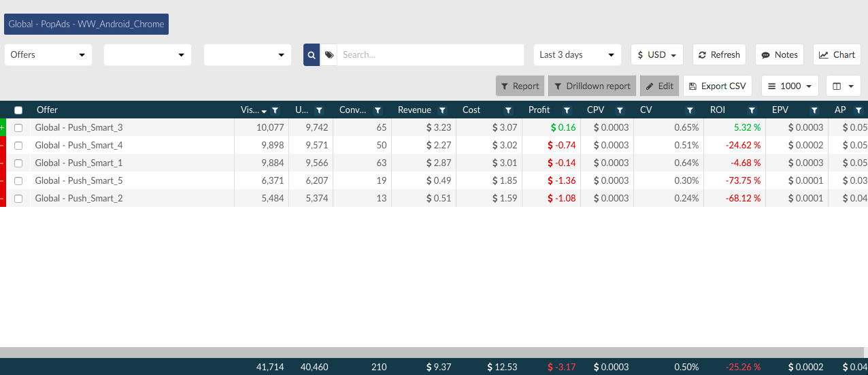Select the Global - Push_Smart_5 row checkbox
The image size is (868, 375).
pos(18,180)
